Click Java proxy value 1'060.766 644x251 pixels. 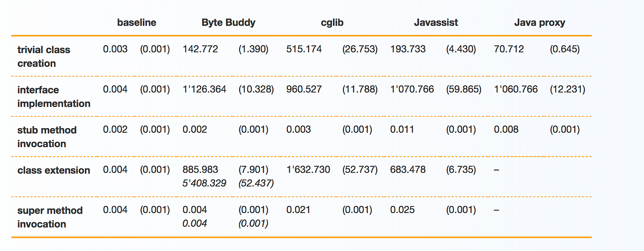(x=516, y=89)
